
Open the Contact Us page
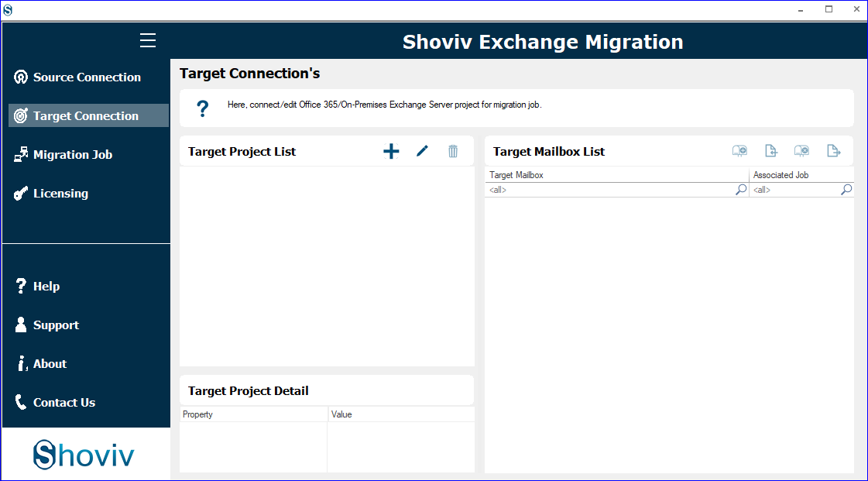click(x=86, y=402)
